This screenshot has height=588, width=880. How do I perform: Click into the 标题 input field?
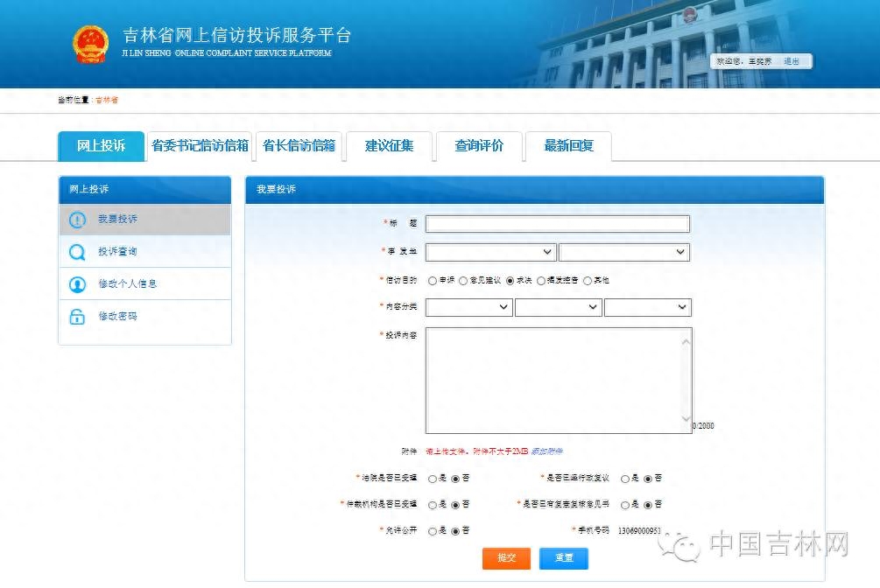557,224
